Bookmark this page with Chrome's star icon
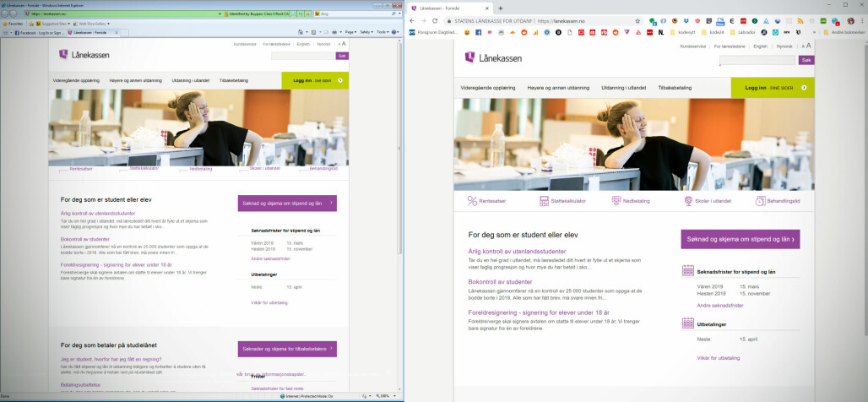 637,21
